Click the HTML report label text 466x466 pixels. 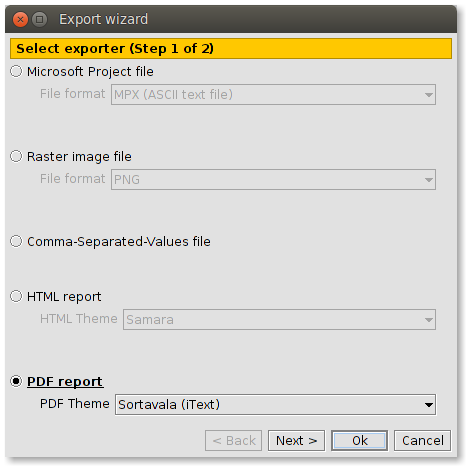click(64, 297)
